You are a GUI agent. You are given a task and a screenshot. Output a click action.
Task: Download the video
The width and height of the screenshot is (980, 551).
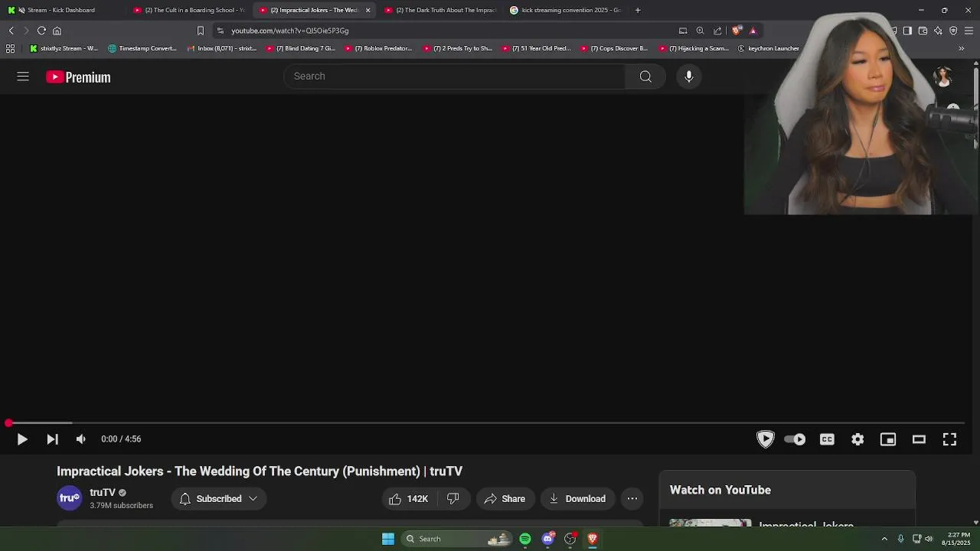(577, 499)
